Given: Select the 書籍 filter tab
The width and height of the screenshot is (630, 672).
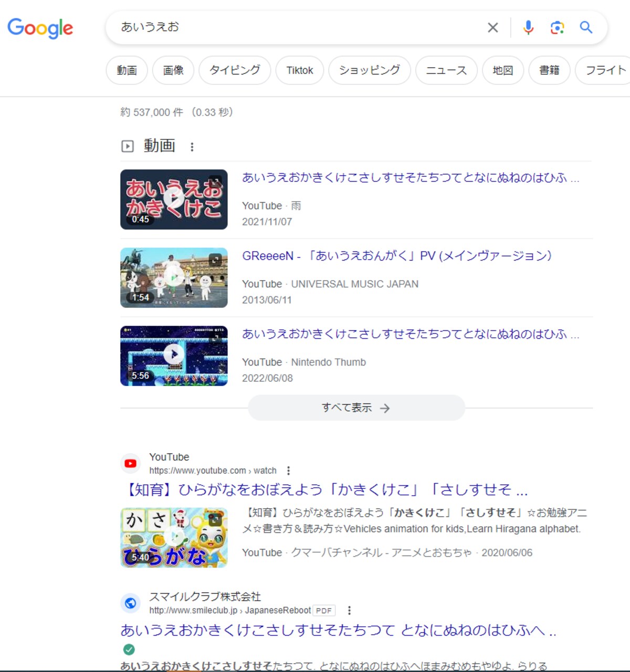Looking at the screenshot, I should point(549,70).
